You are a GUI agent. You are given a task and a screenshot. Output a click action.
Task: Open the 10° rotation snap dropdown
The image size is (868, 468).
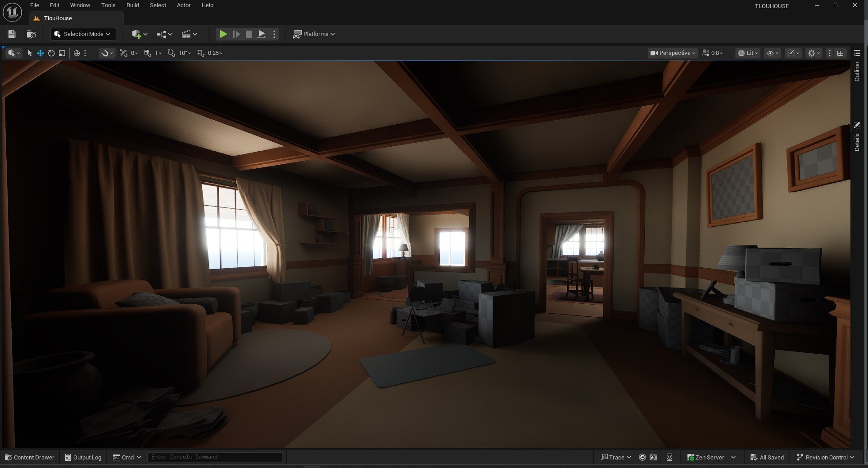[185, 53]
